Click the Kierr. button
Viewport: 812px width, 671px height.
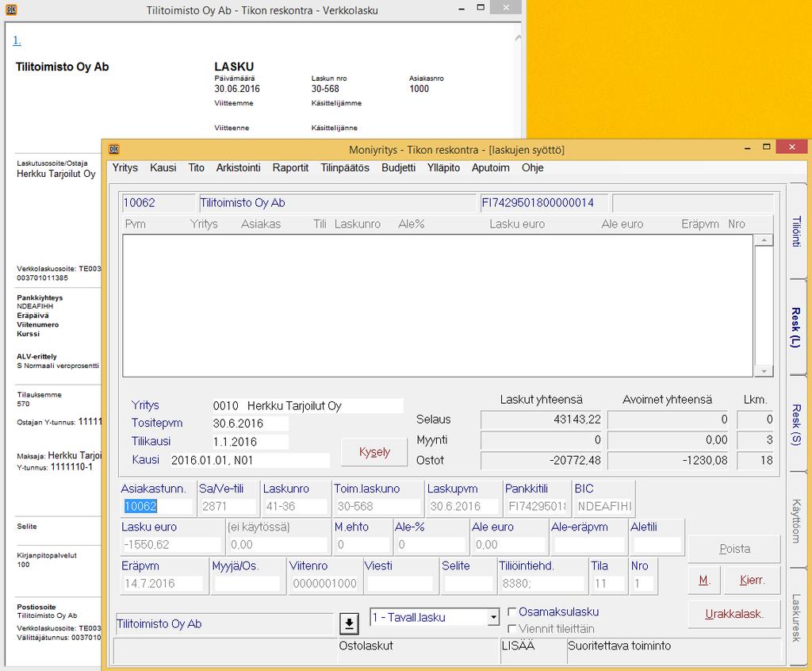[752, 581]
